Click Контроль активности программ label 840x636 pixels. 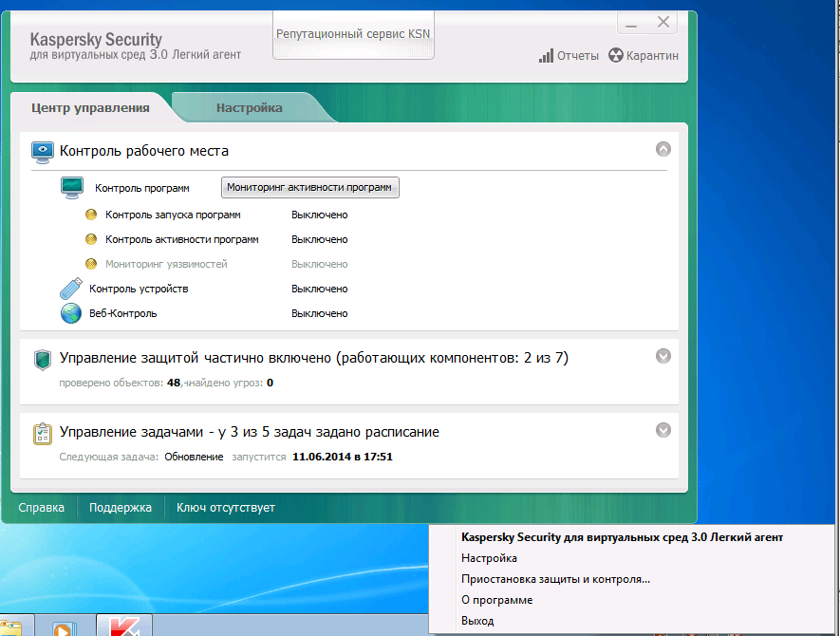[181, 239]
